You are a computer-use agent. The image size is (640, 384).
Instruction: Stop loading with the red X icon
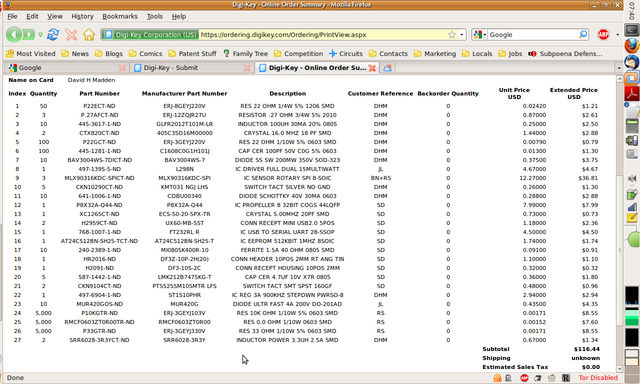point(71,35)
